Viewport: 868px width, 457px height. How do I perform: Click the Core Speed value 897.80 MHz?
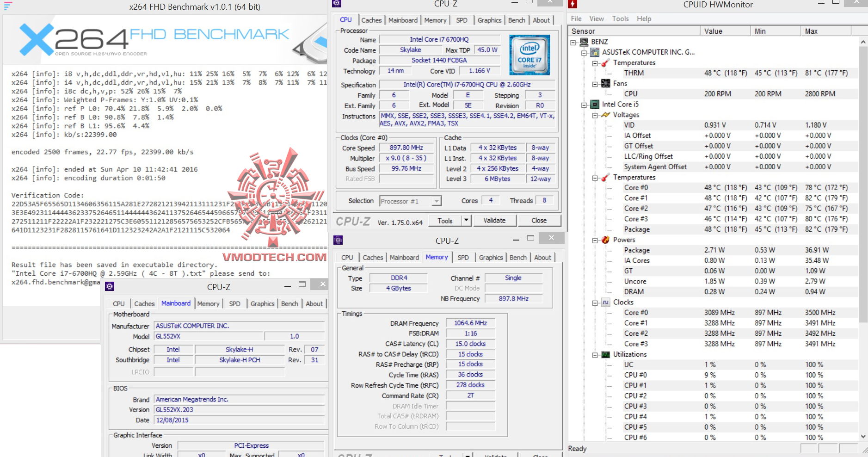click(x=406, y=148)
